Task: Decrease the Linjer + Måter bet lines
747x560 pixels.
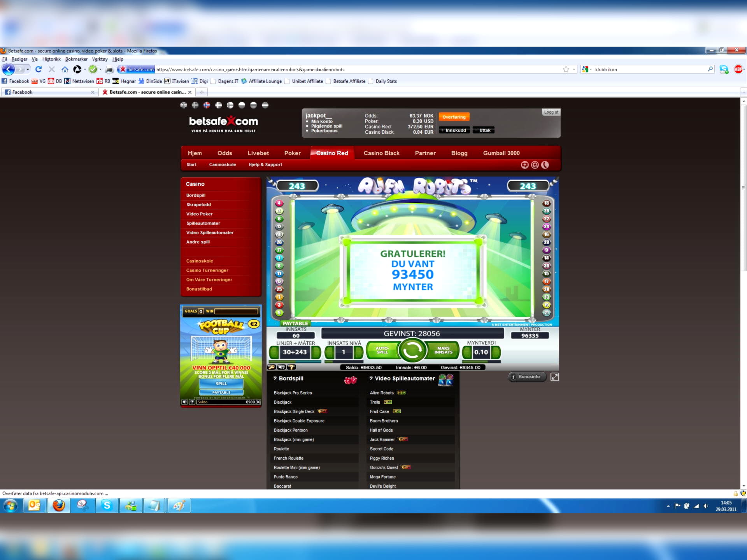Action: 274,352
